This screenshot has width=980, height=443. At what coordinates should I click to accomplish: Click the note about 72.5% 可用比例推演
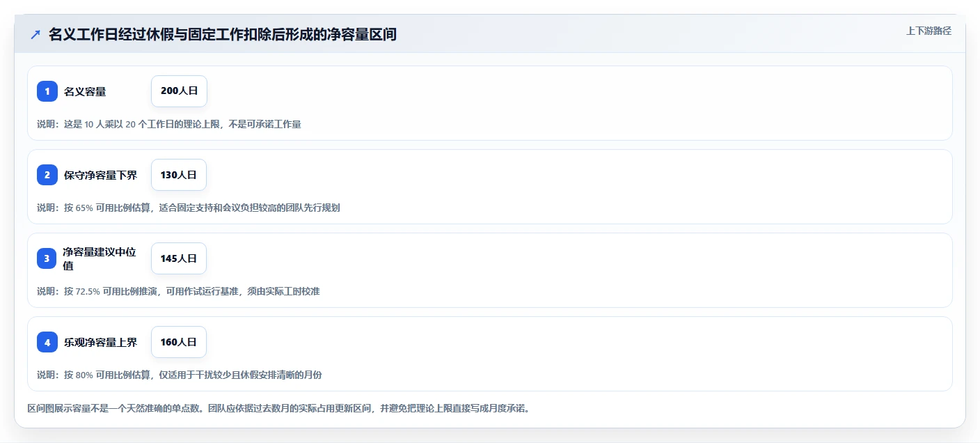click(178, 291)
